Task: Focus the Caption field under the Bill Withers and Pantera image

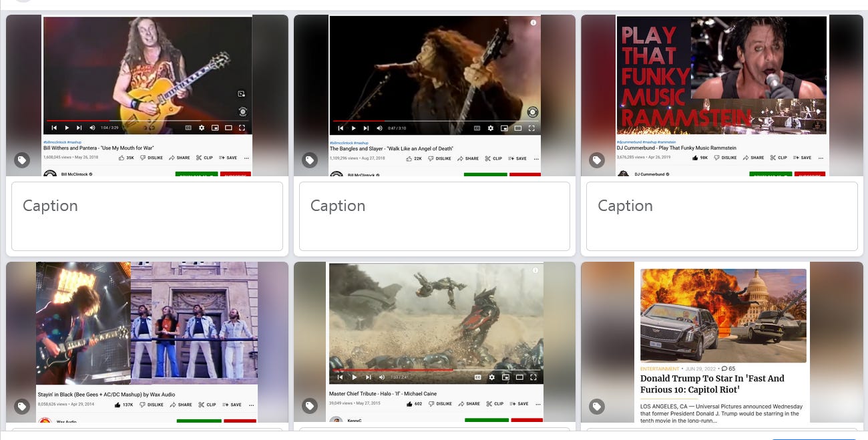Action: [147, 216]
